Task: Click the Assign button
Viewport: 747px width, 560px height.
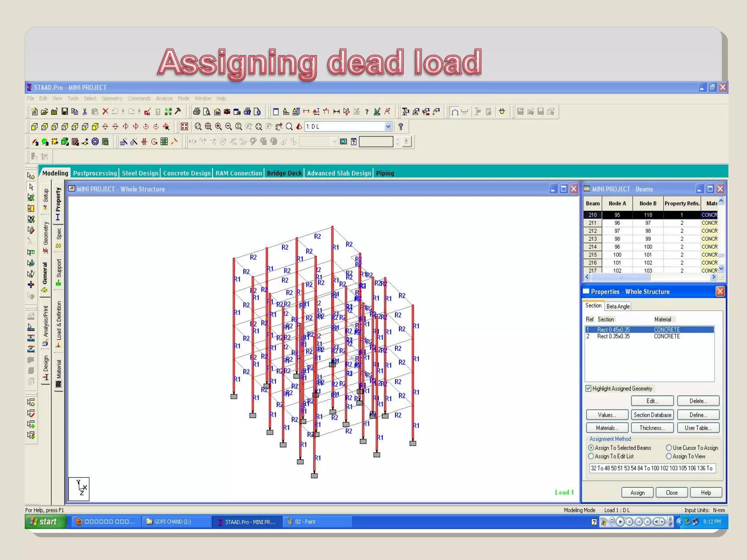Action: tap(637, 493)
